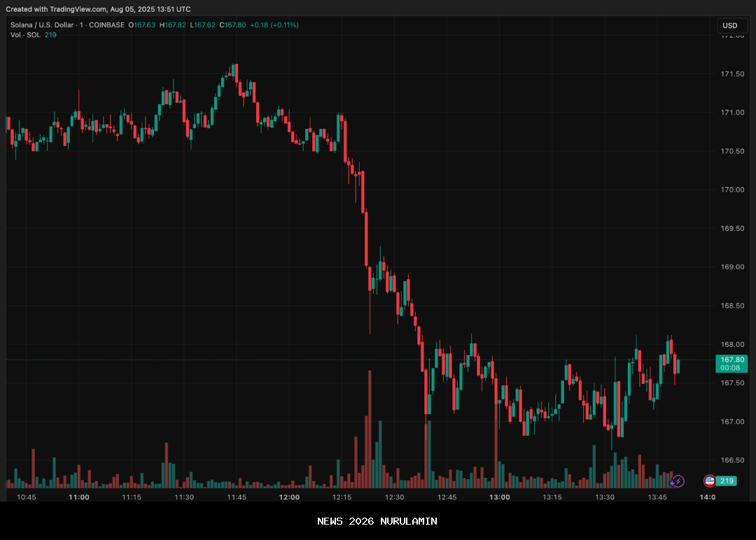
Task: Click the 12:00 label on time axis
Action: [x=289, y=497]
